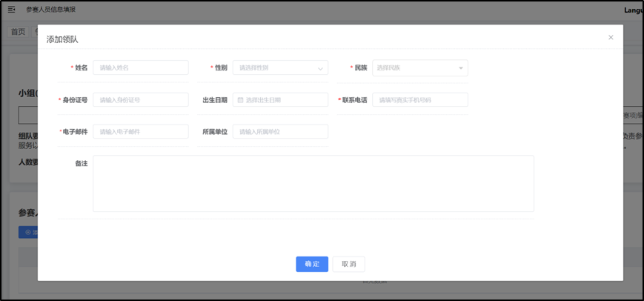Image resolution: width=644 pixels, height=301 pixels.
Task: Click the calendar icon in 出生日期 field
Action: 241,100
